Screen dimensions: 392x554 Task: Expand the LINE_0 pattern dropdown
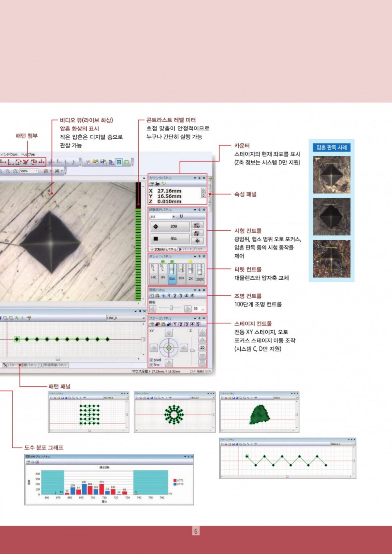(143, 318)
